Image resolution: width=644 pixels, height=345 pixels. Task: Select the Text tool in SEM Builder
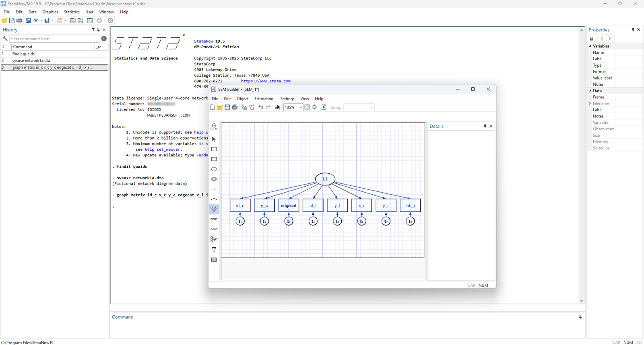[214, 250]
